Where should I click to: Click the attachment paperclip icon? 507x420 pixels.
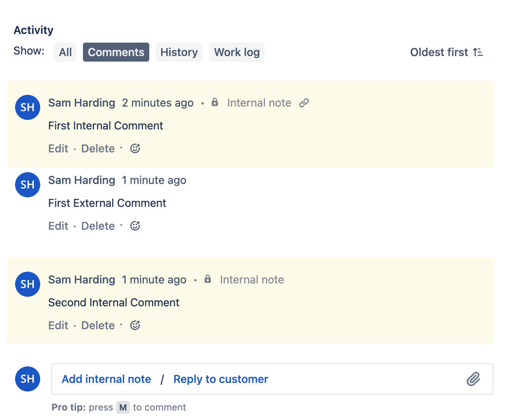[x=473, y=379]
